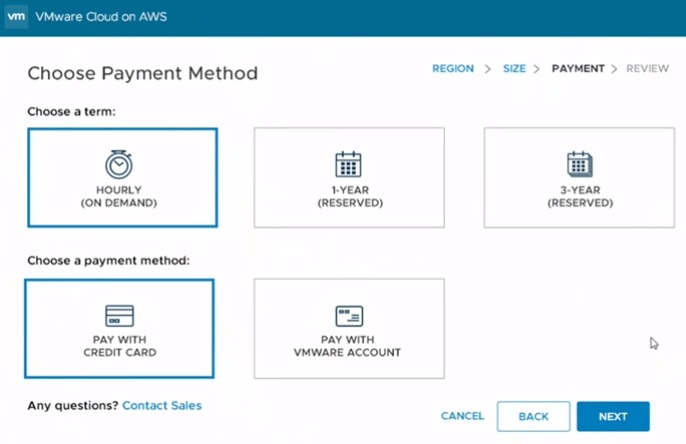Choose Pay with Credit Card option

click(x=119, y=329)
